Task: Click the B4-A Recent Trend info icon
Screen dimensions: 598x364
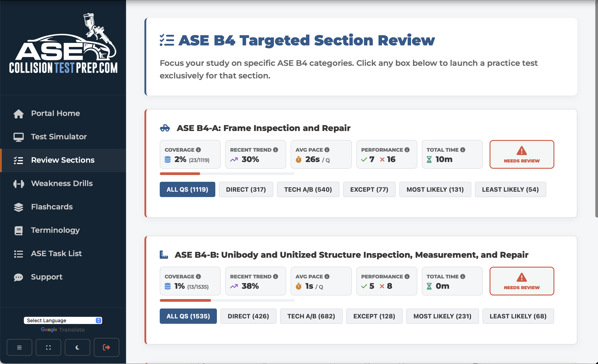Action: click(275, 150)
